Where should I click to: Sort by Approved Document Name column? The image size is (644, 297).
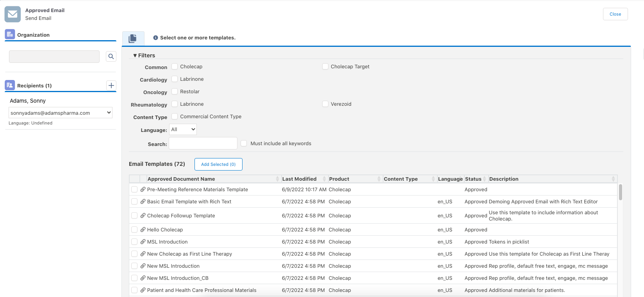pos(181,179)
